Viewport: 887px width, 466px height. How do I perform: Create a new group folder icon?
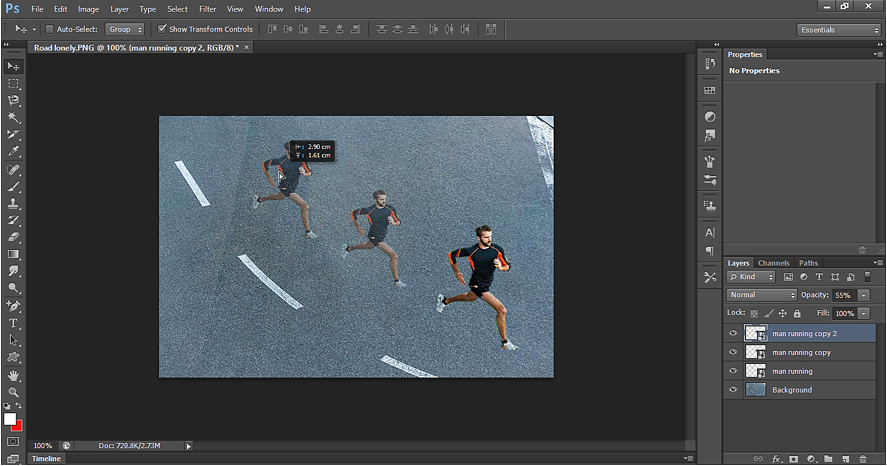pyautogui.click(x=828, y=459)
